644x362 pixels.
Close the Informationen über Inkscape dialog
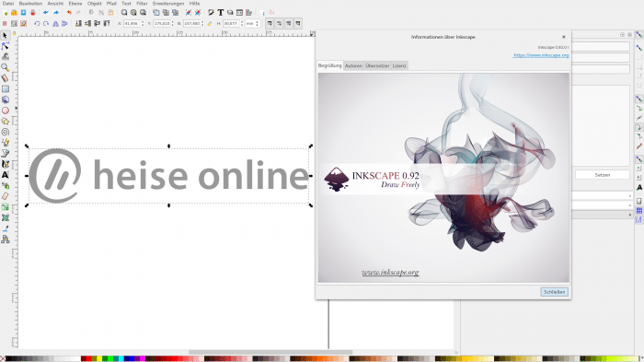click(x=563, y=37)
